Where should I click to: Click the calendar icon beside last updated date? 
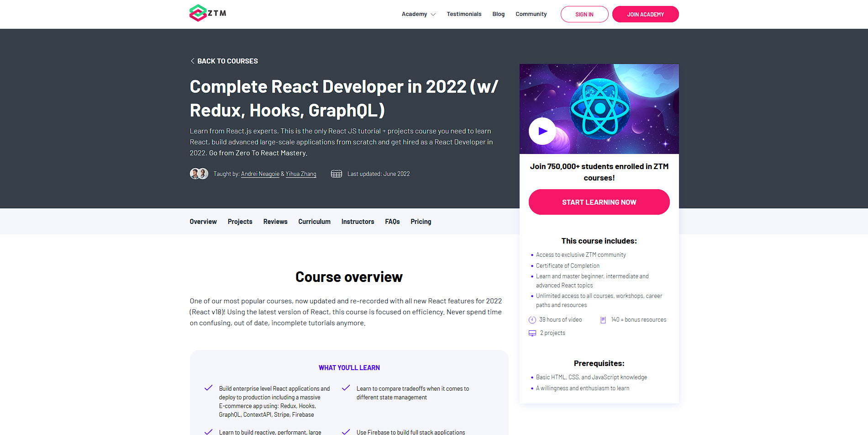click(x=337, y=174)
